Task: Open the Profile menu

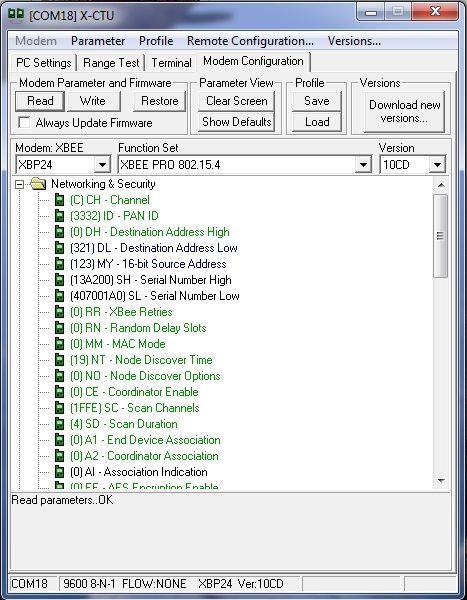Action: pyautogui.click(x=156, y=41)
